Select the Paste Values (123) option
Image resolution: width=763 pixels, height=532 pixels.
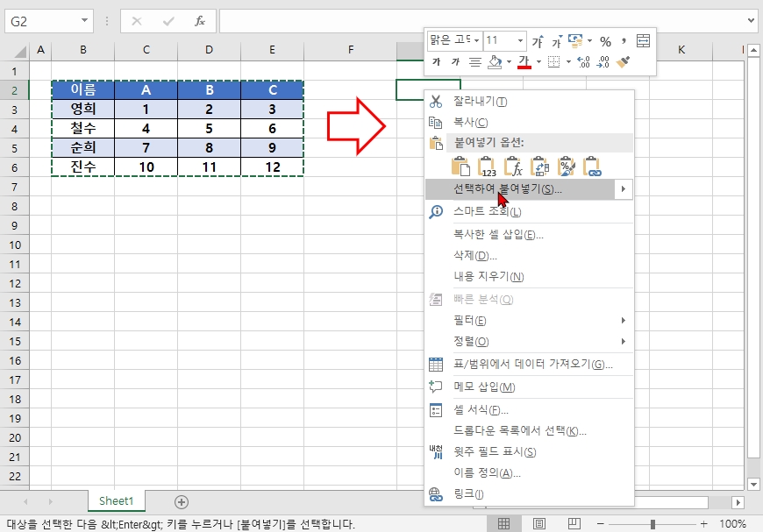coord(488,167)
